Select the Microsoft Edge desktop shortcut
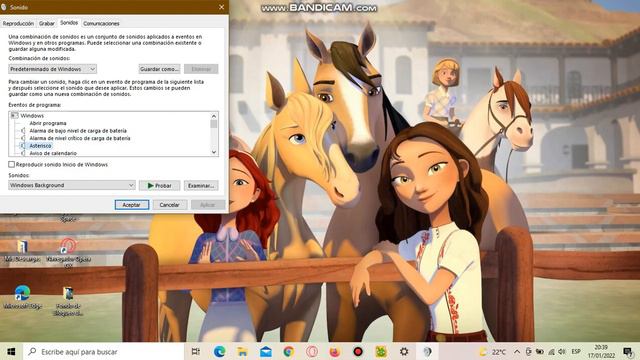 [x=22, y=298]
